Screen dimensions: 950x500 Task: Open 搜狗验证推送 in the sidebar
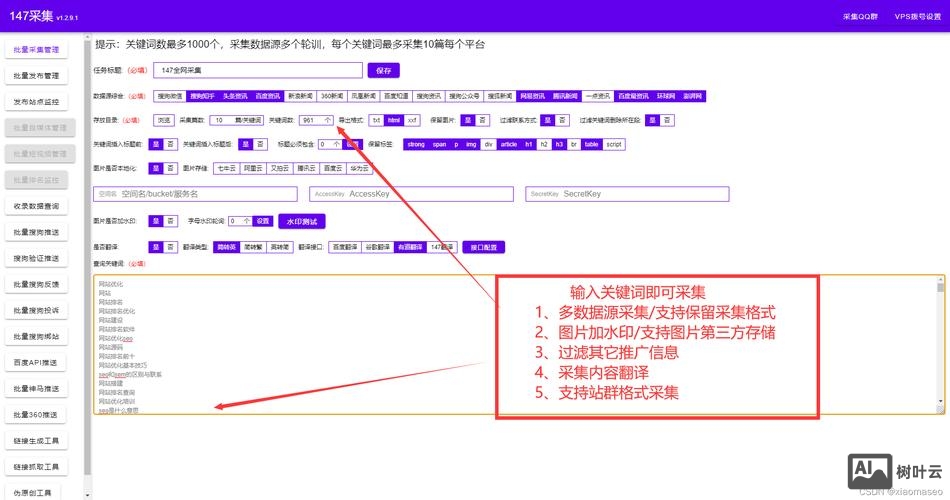click(36, 258)
